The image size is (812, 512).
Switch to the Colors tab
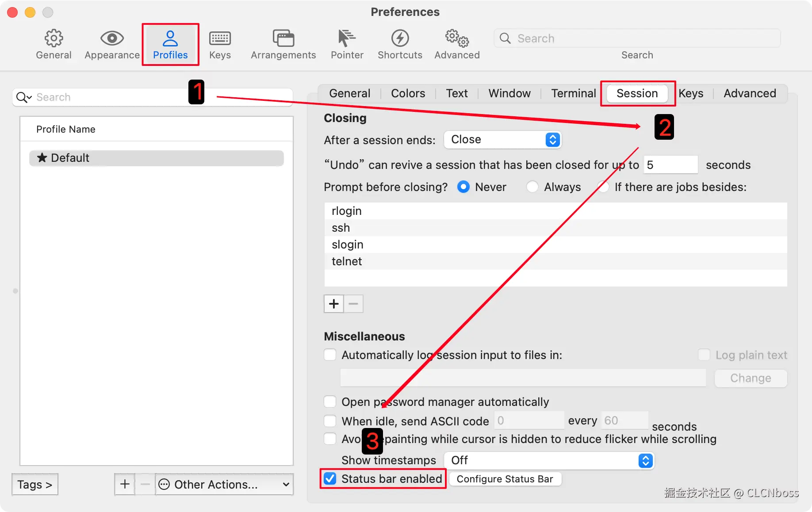[x=408, y=93]
